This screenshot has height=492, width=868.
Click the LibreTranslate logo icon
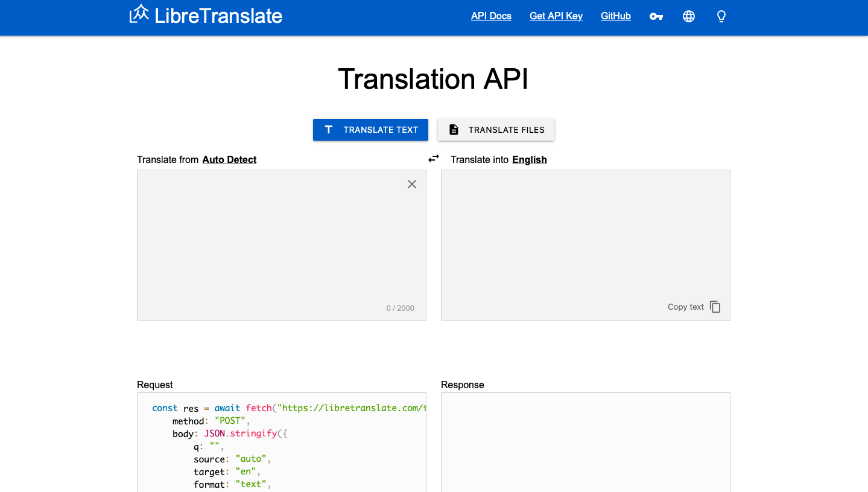(139, 14)
